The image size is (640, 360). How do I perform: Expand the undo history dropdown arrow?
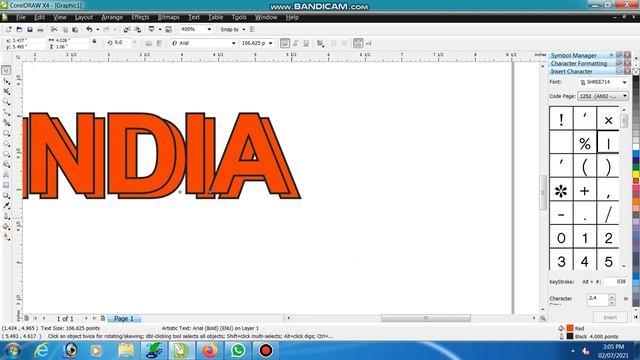pos(98,29)
